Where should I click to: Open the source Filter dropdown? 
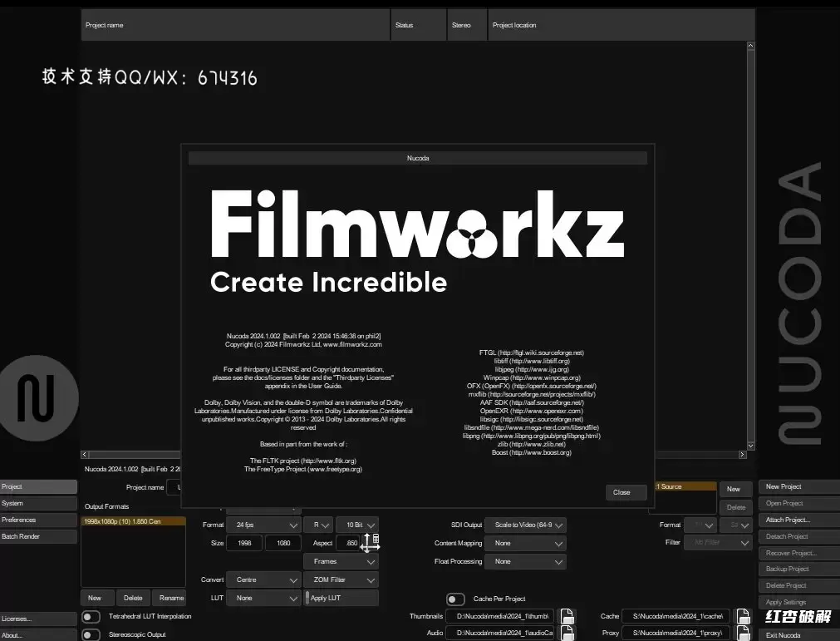tap(718, 542)
